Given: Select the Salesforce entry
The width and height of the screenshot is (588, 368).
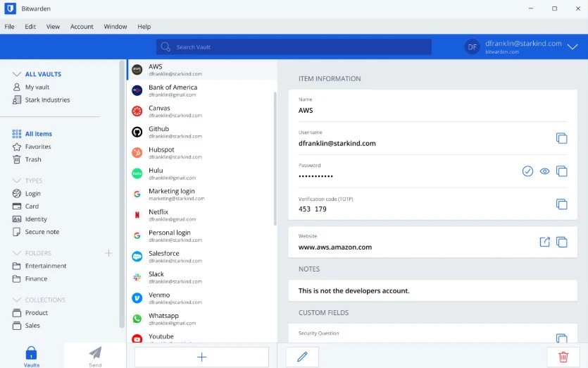Looking at the screenshot, I should pyautogui.click(x=201, y=257).
